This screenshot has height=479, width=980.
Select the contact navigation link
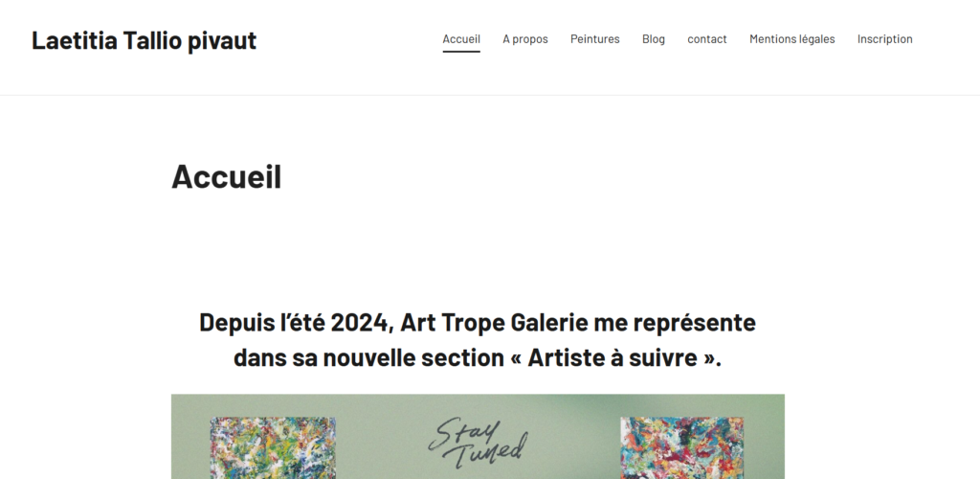707,39
